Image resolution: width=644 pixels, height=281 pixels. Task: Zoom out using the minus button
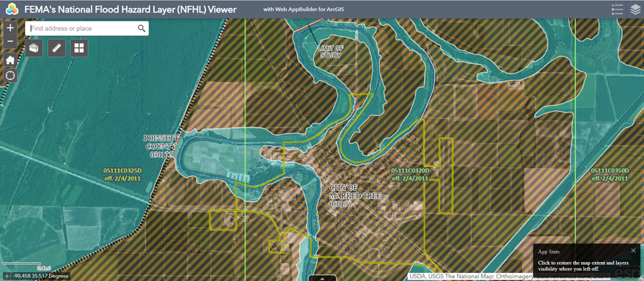coord(10,42)
